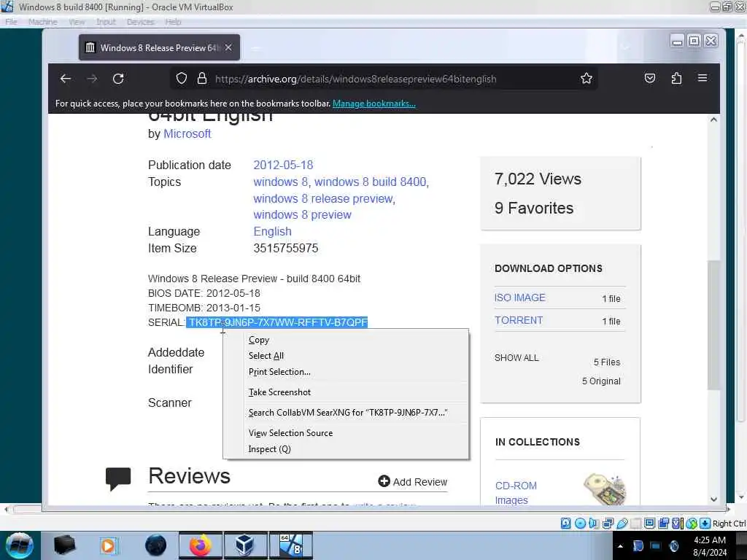Screen dimensions: 747x560
Task: Open the tracking protection shield icon
Action: coord(182,78)
